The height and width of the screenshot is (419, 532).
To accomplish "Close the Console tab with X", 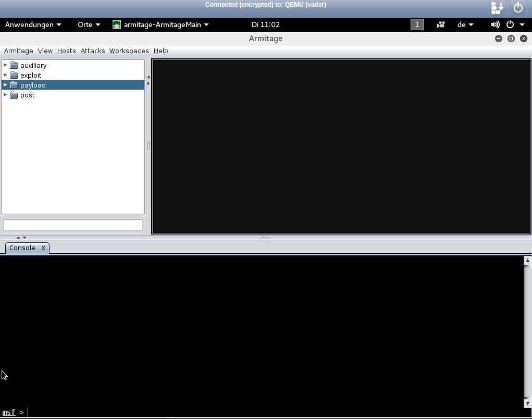I will (44, 248).
